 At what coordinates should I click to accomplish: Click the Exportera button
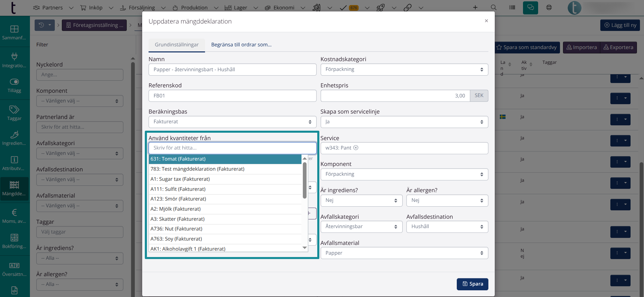pyautogui.click(x=618, y=47)
